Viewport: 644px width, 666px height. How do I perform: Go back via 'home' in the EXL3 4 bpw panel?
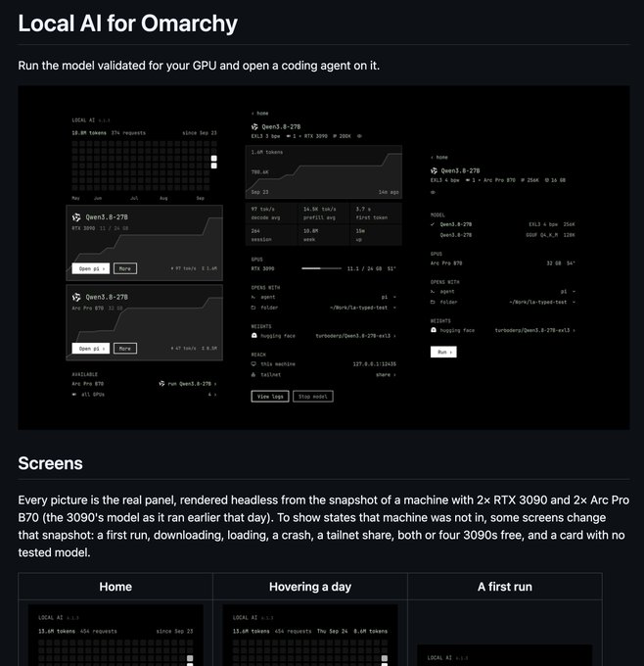[439, 157]
